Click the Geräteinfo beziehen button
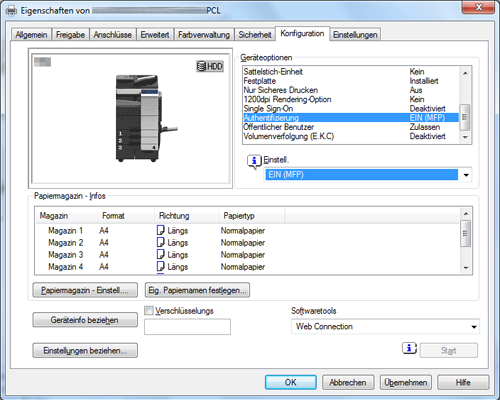Viewport: 500px width, 400px height. click(85, 320)
